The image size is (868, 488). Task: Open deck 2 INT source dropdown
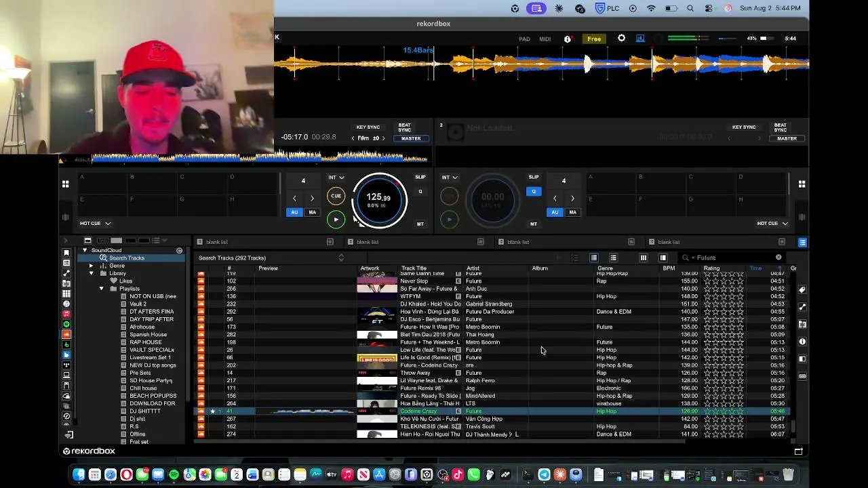click(450, 178)
